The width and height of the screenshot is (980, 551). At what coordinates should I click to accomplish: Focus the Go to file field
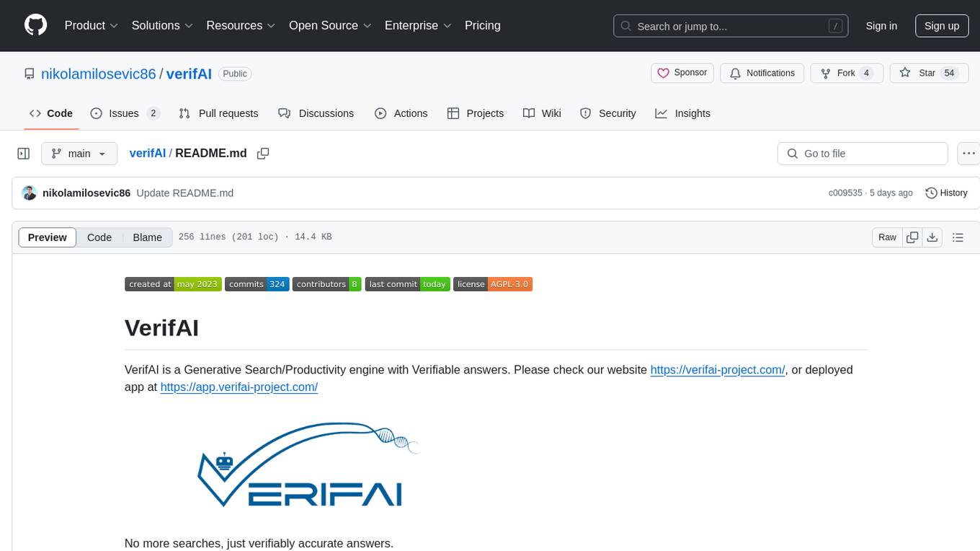[863, 154]
